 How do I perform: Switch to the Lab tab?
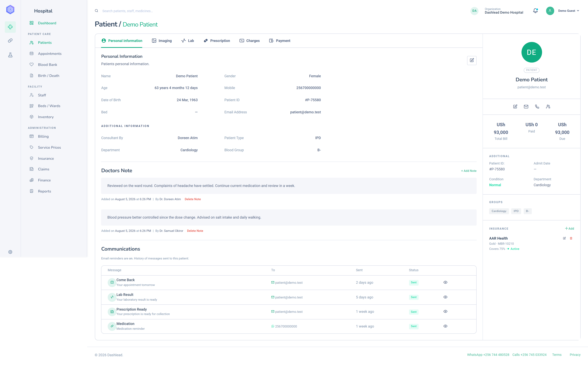tap(187, 41)
